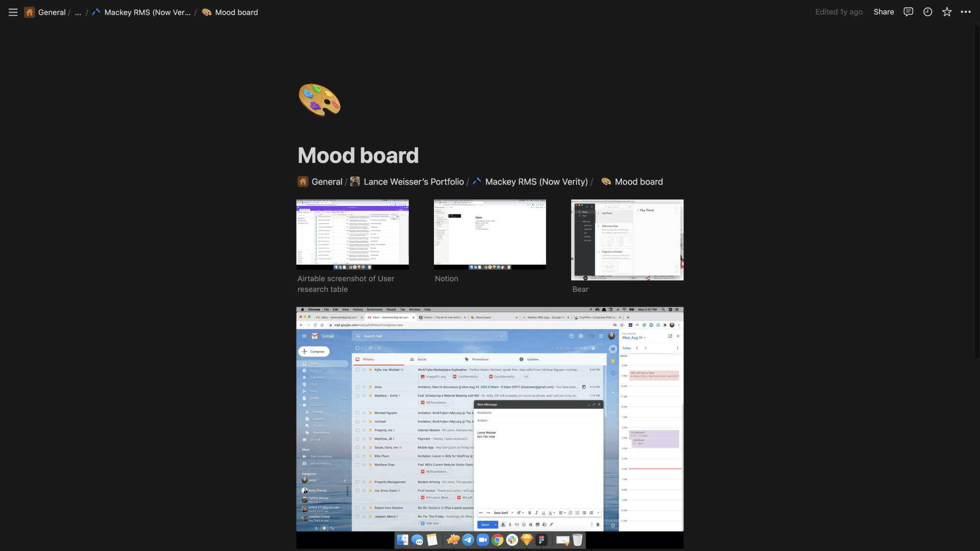Click the painter palette page icon

[x=319, y=99]
